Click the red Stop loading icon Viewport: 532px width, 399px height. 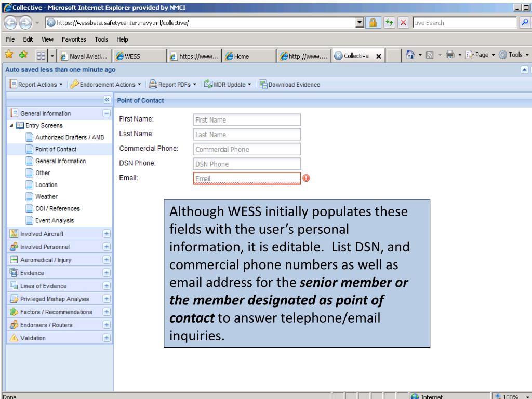click(x=403, y=23)
